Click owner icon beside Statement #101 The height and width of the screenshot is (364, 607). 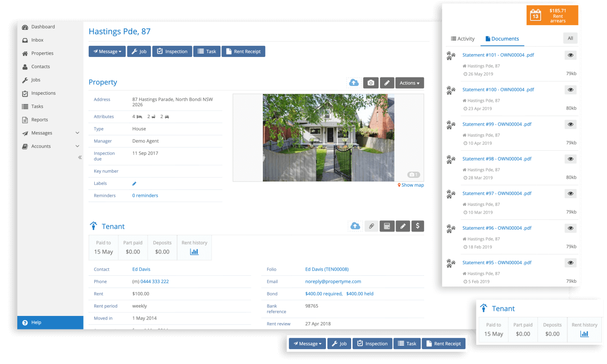(451, 56)
